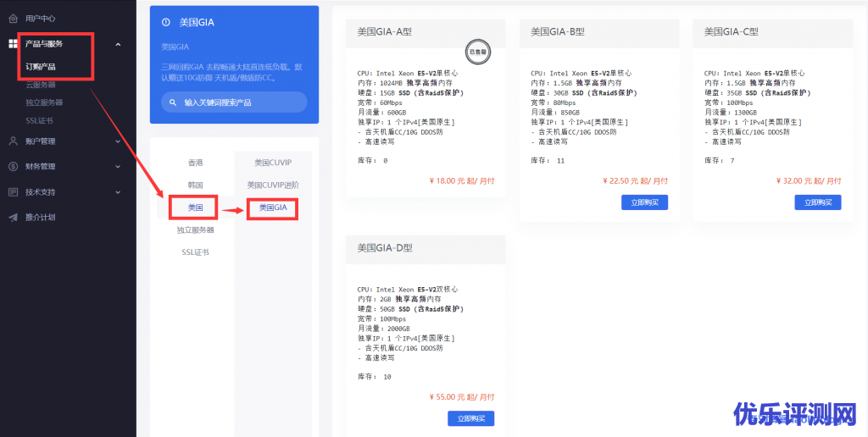
Task: Click the magnifier icon in the search box
Action: click(173, 102)
